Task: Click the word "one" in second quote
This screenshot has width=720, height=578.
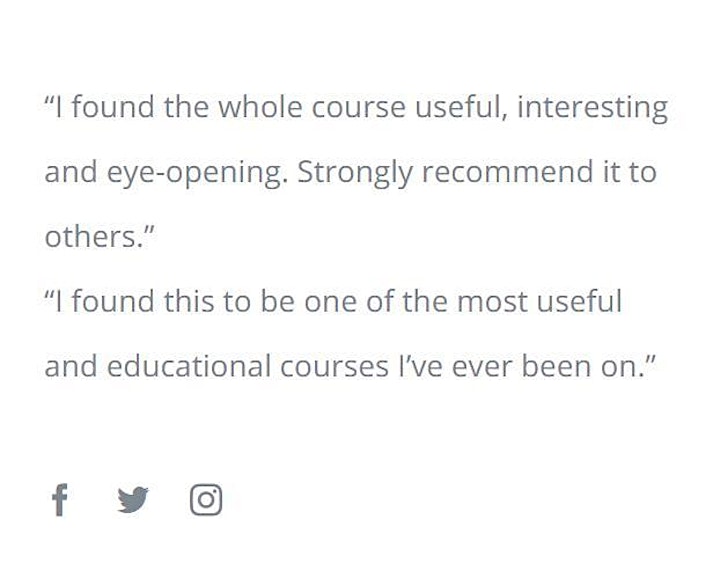Action: tap(330, 303)
